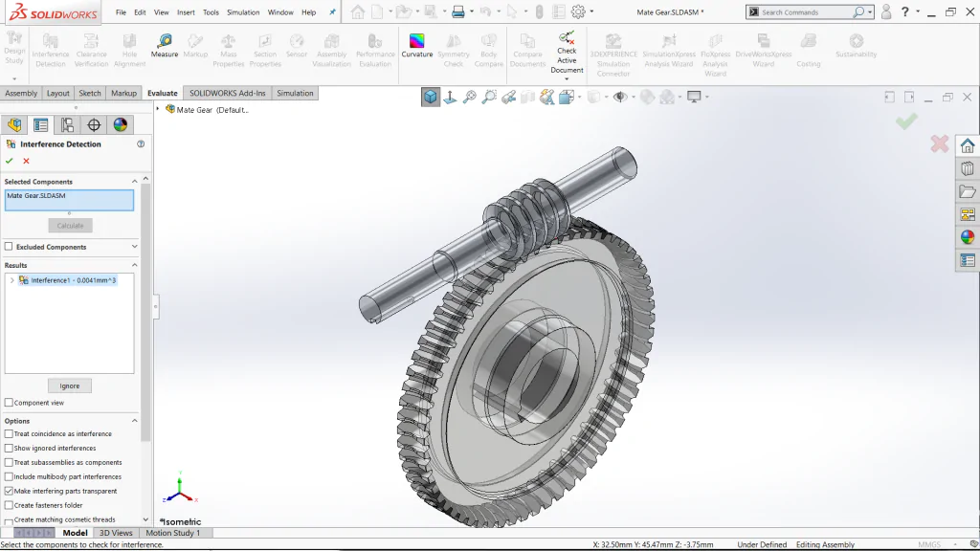This screenshot has width=980, height=551.
Task: Enable the Excluded Components checkbox
Action: tap(9, 247)
